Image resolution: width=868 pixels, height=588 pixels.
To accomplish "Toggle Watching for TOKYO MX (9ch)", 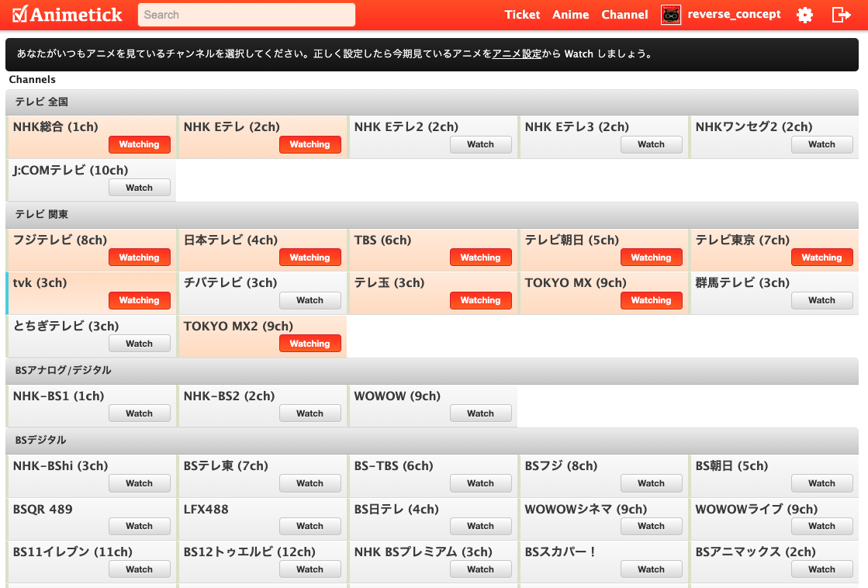I will click(651, 300).
